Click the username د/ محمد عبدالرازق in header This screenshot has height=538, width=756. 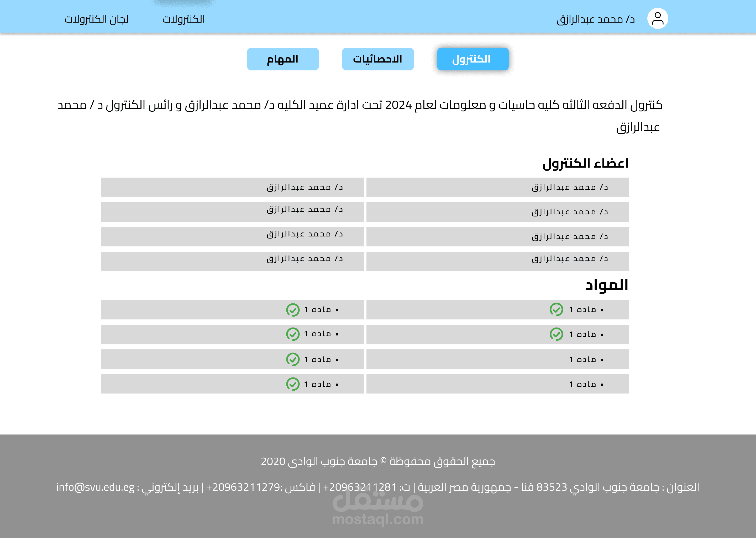[x=595, y=19]
